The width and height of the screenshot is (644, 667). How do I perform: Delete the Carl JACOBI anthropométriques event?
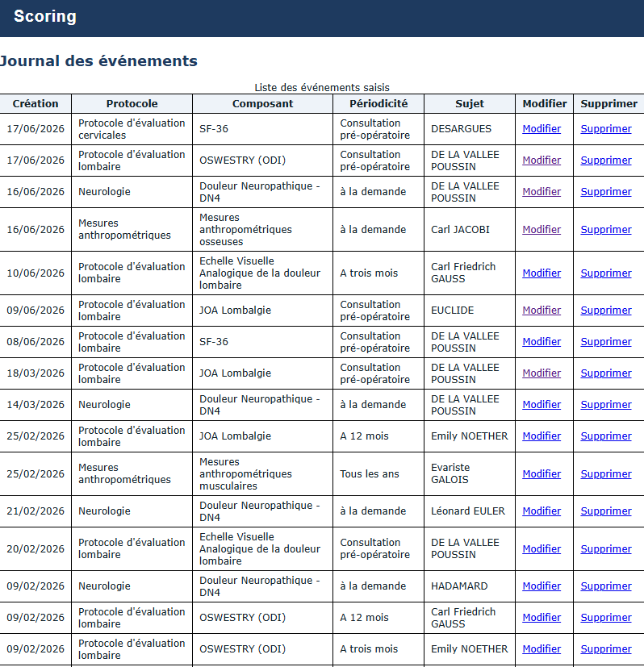(606, 229)
